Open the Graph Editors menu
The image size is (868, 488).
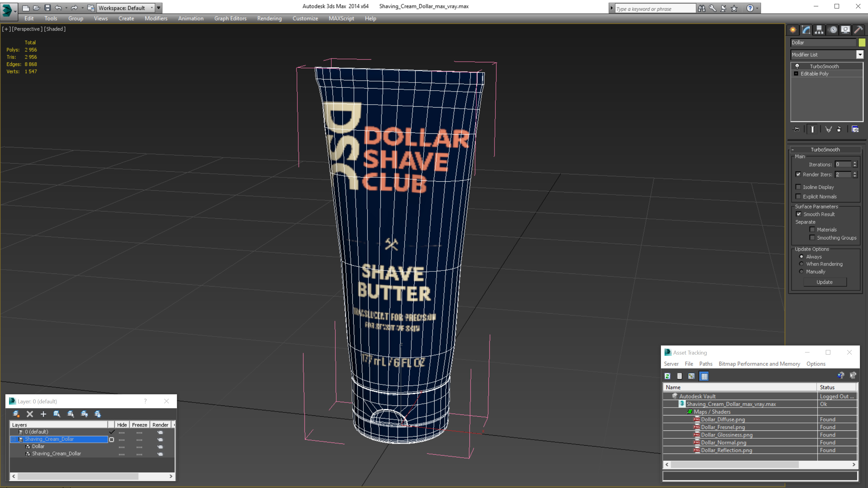click(x=231, y=18)
